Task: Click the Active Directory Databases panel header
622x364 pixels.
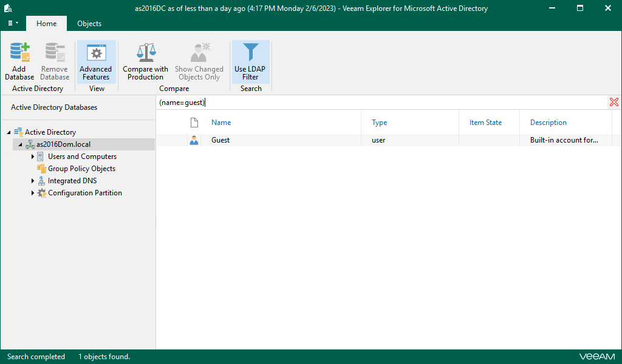Action: pos(54,107)
